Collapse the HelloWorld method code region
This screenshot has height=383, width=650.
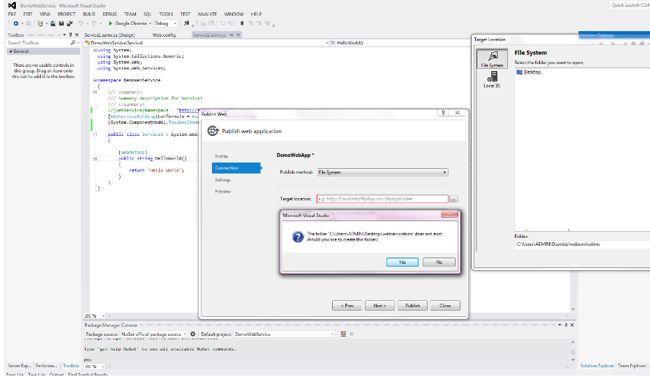tap(95, 158)
